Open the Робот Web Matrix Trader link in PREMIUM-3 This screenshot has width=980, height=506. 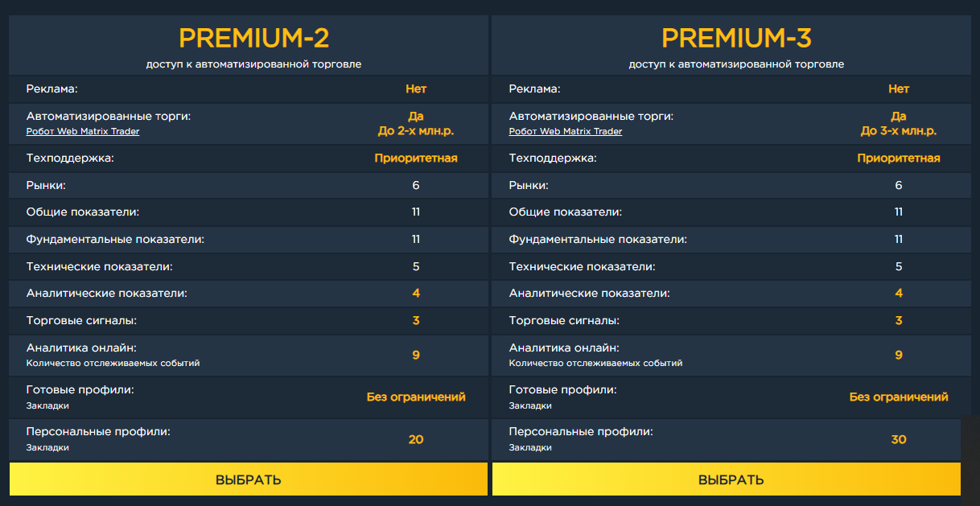click(566, 131)
